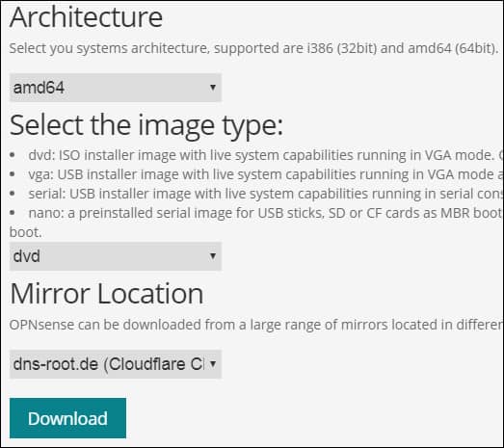Click the arrow on the dvd selector

click(212, 256)
